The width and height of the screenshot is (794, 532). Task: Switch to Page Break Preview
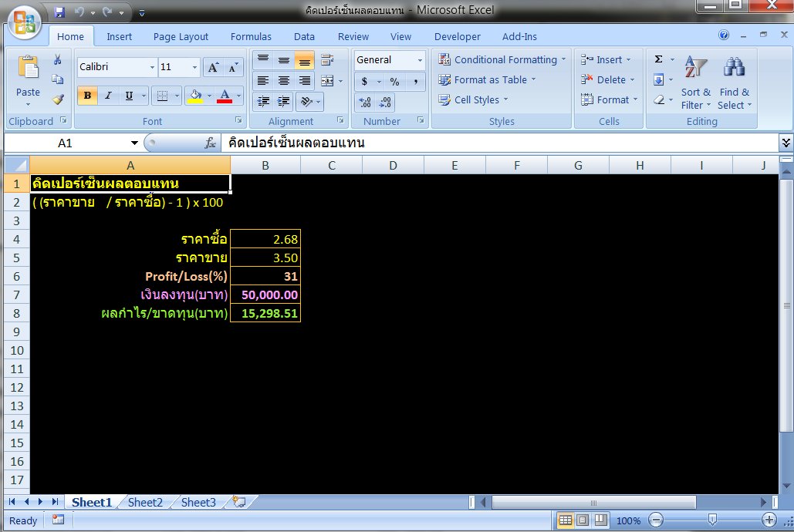pyautogui.click(x=600, y=520)
